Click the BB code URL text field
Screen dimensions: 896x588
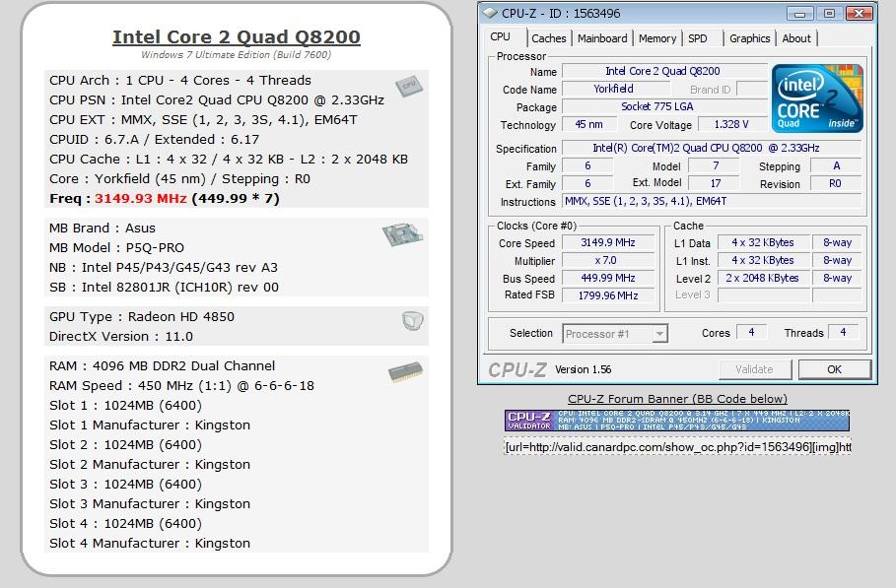677,446
